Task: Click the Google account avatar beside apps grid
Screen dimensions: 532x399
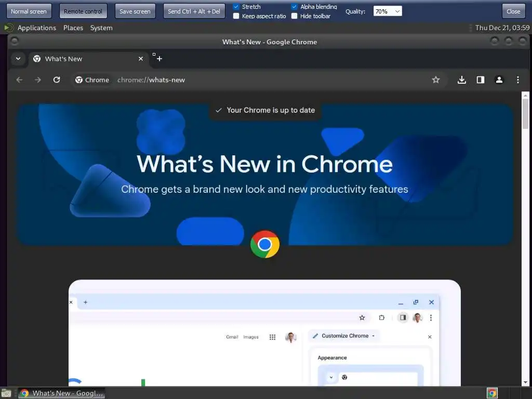Action: 291,337
